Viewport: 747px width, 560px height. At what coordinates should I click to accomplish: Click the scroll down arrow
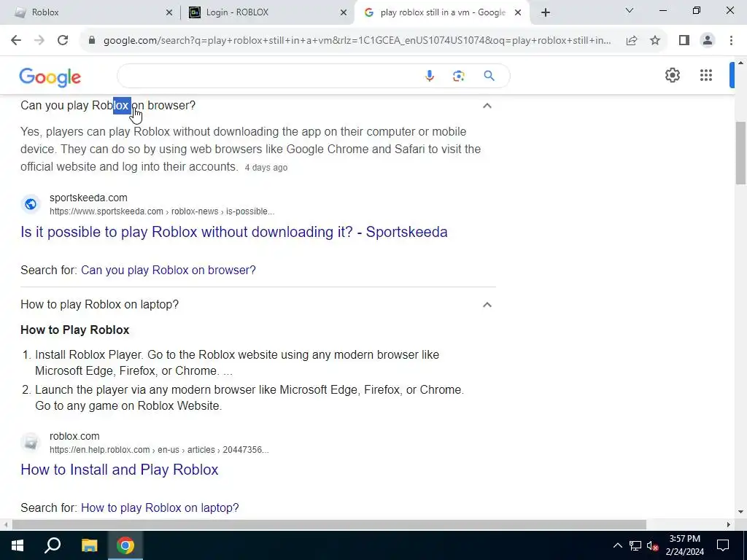(x=740, y=512)
